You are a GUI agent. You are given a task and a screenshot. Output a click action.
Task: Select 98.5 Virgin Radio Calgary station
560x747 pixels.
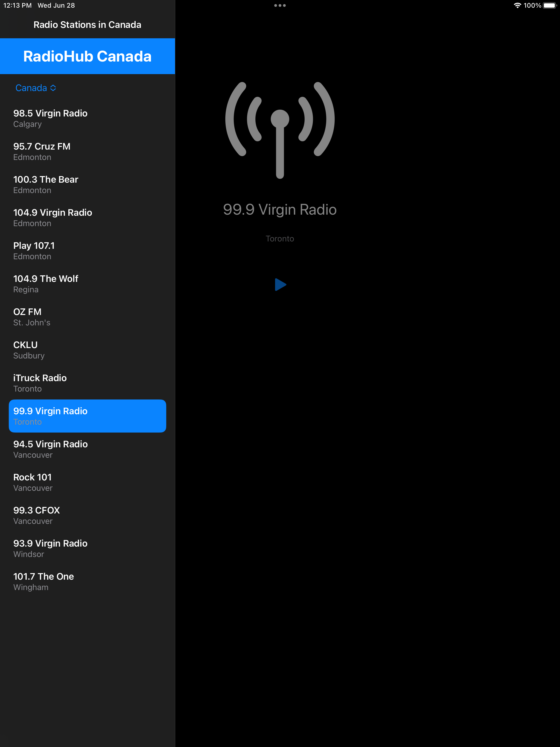click(x=87, y=118)
